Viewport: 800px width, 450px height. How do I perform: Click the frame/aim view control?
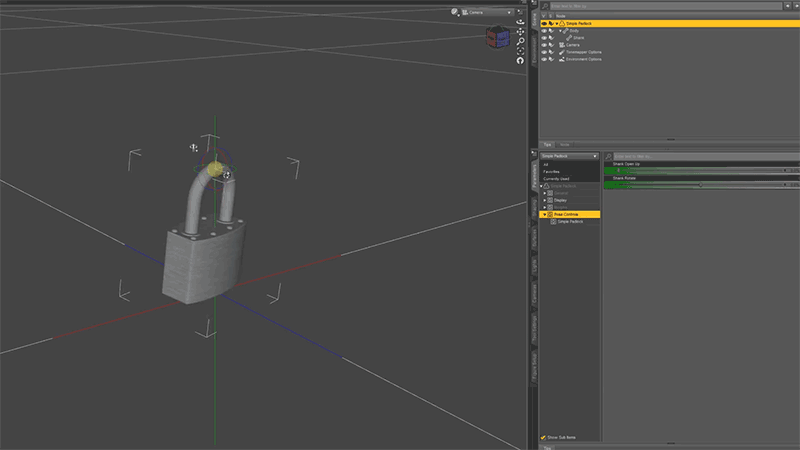tap(520, 51)
